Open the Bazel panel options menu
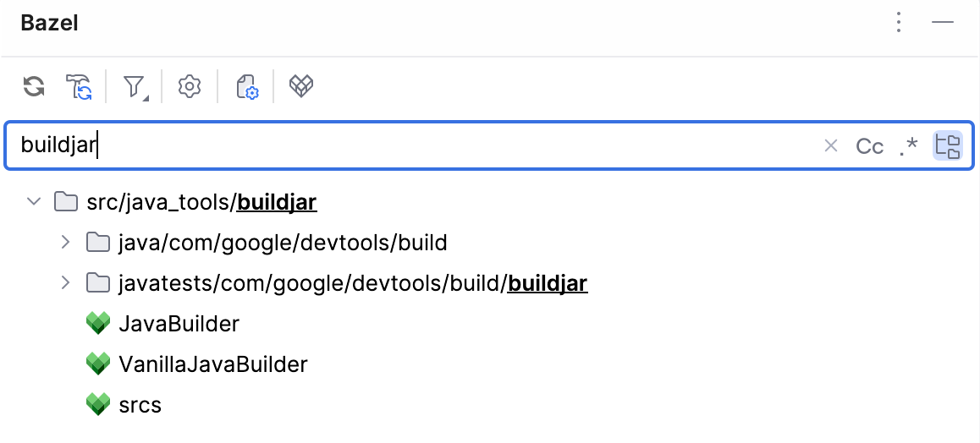This screenshot has height=443, width=980. 900,23
